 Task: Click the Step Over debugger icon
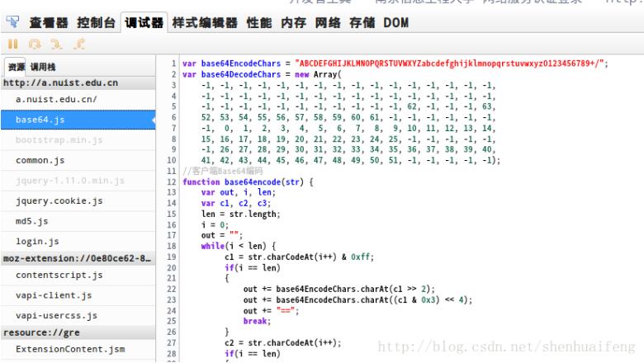point(35,44)
